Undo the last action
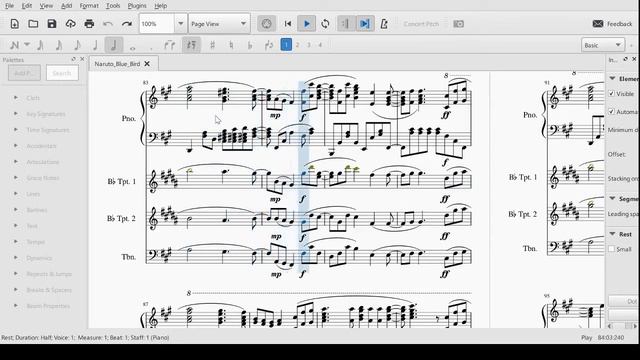640x360 pixels. [108, 24]
